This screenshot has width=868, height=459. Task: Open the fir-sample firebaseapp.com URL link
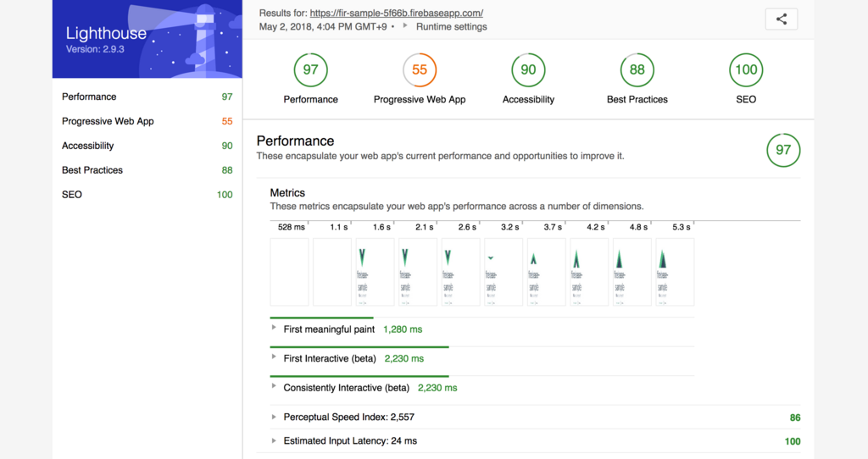pos(397,13)
